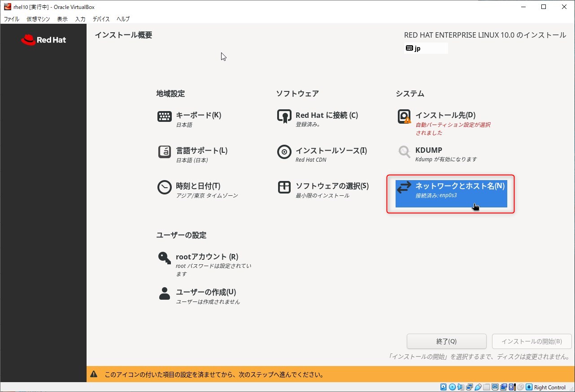Image resolution: width=575 pixels, height=392 pixels.
Task: Click VirtualBox optical disc status icon
Action: click(x=452, y=387)
